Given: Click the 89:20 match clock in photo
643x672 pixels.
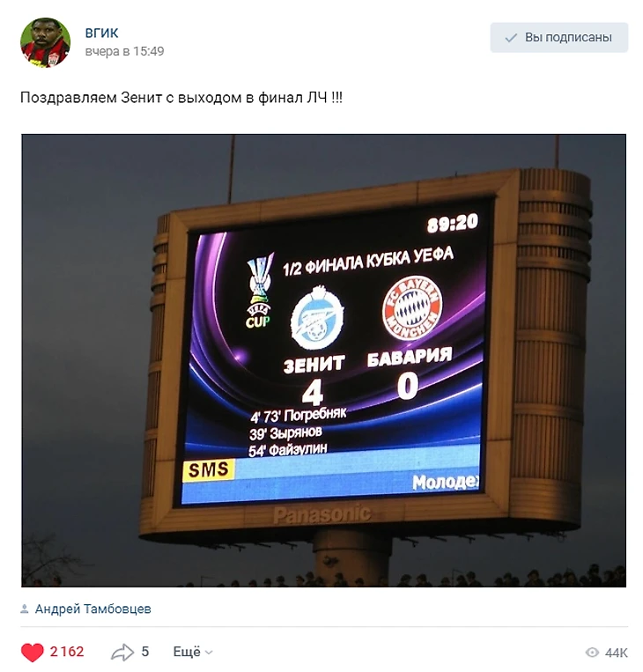Looking at the screenshot, I should (x=453, y=224).
